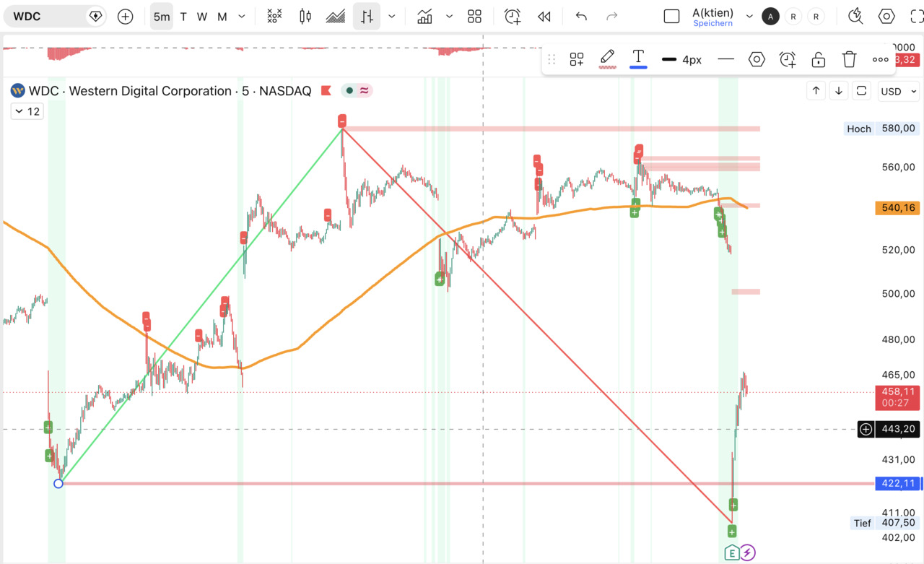Open the line style selector
The width and height of the screenshot is (924, 564).
coord(726,59)
